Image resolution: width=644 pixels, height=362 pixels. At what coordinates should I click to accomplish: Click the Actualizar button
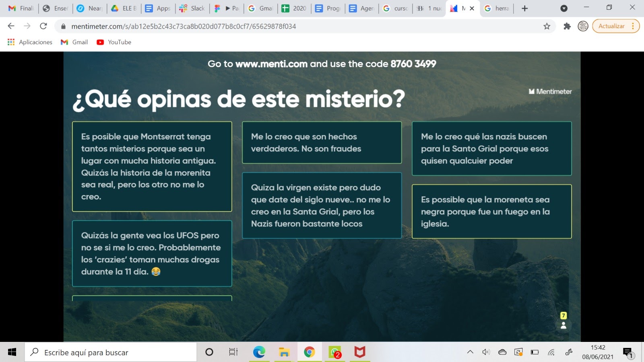pos(612,26)
